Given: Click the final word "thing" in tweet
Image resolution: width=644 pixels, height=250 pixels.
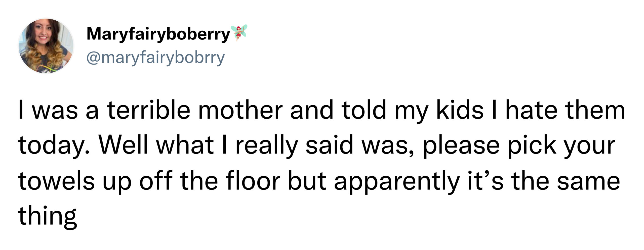Looking at the screenshot, I should pyautogui.click(x=47, y=217).
